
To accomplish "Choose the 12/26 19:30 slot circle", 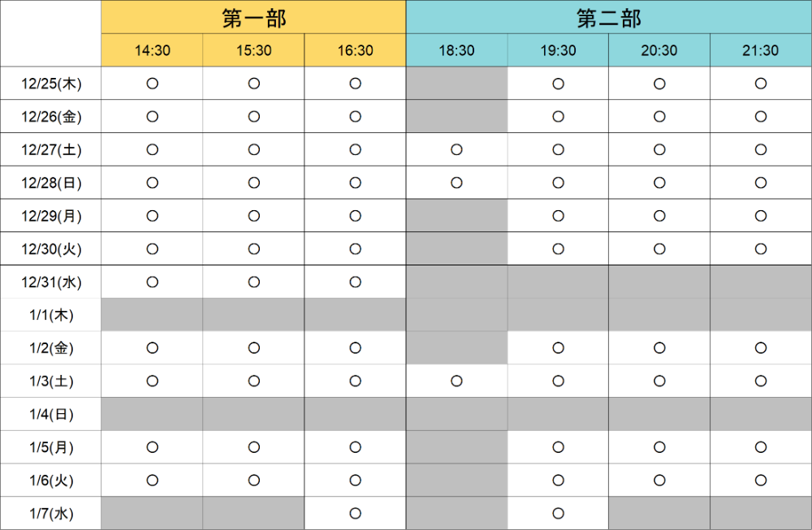I will pos(558,116).
